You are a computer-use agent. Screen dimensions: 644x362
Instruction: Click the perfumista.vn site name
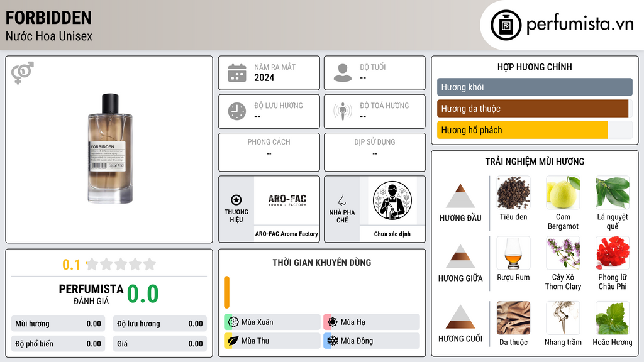coord(580,24)
